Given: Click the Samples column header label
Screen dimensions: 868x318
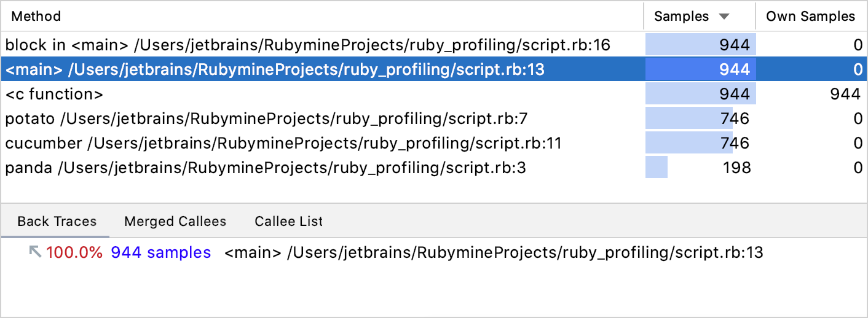Looking at the screenshot, I should (681, 17).
